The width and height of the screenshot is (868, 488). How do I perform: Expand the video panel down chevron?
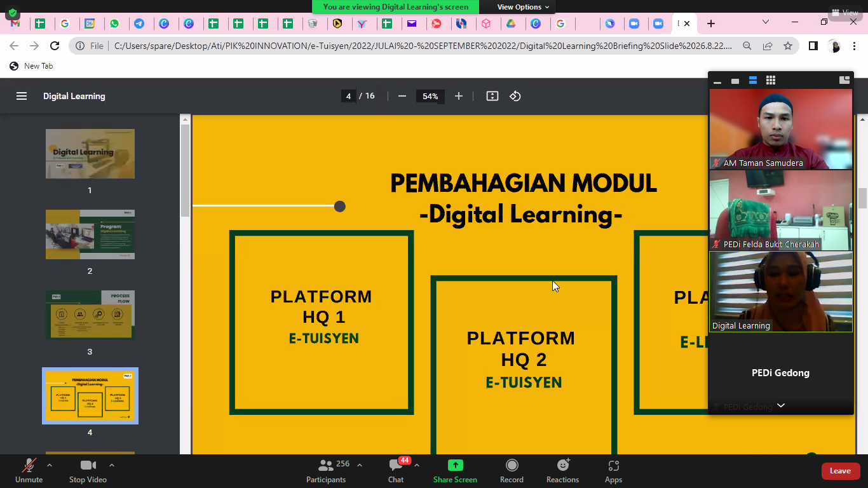click(781, 405)
